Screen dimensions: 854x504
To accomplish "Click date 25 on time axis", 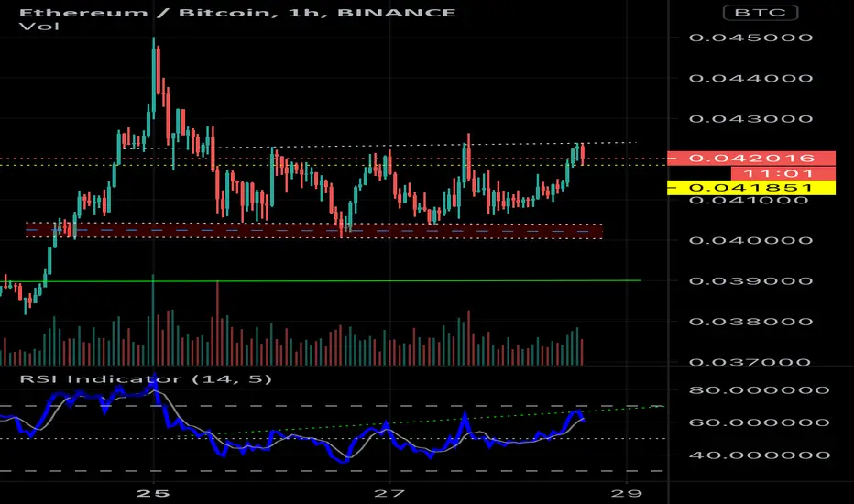I will point(153,494).
